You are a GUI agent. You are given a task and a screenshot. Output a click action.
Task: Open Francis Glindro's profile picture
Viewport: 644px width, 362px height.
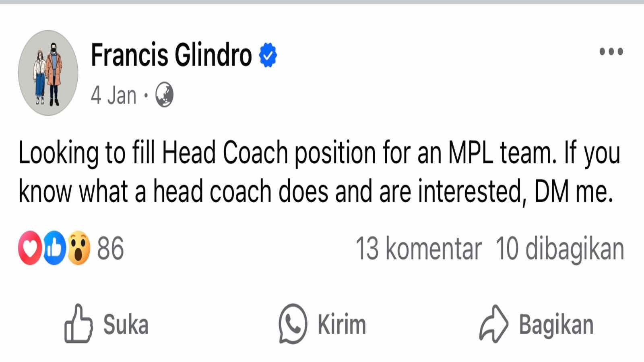(x=48, y=73)
